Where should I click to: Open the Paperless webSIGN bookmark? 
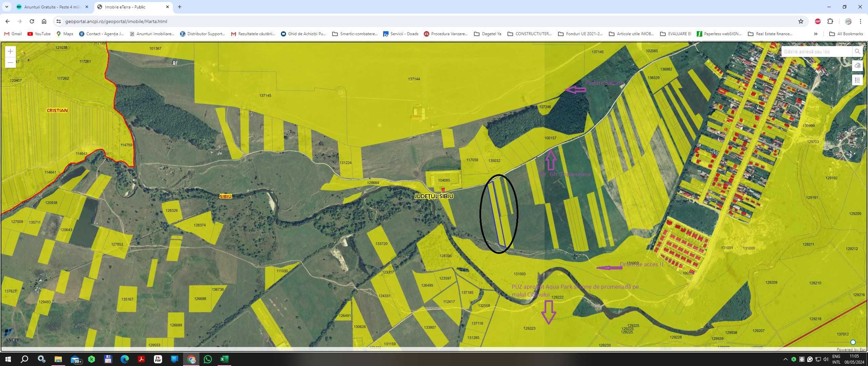point(719,34)
